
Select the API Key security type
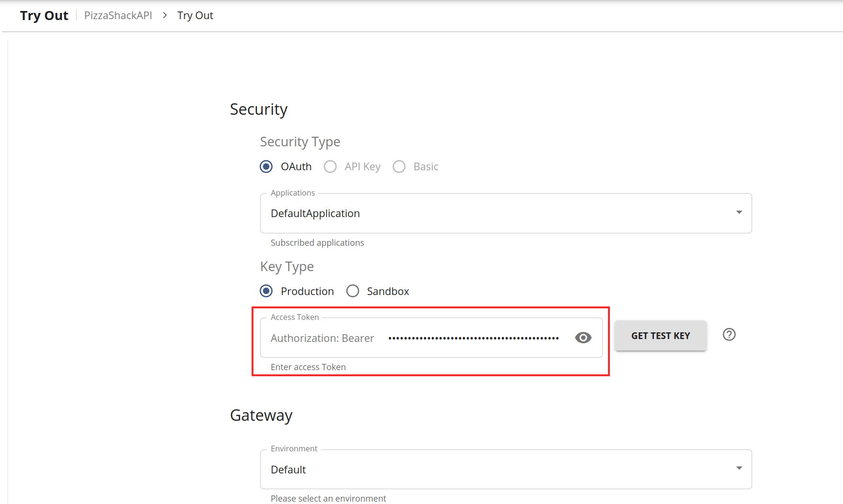(x=331, y=166)
